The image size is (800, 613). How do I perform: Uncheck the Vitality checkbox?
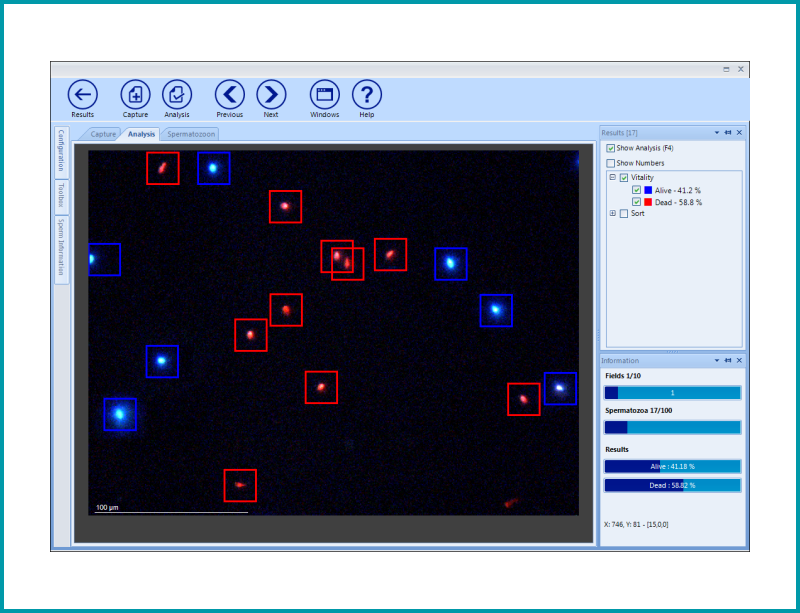click(x=623, y=178)
